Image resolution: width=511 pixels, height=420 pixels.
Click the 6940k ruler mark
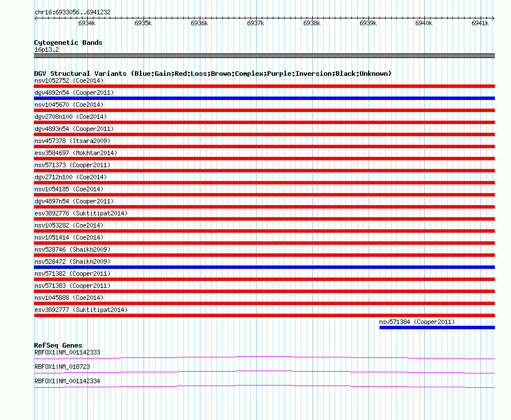click(x=424, y=23)
